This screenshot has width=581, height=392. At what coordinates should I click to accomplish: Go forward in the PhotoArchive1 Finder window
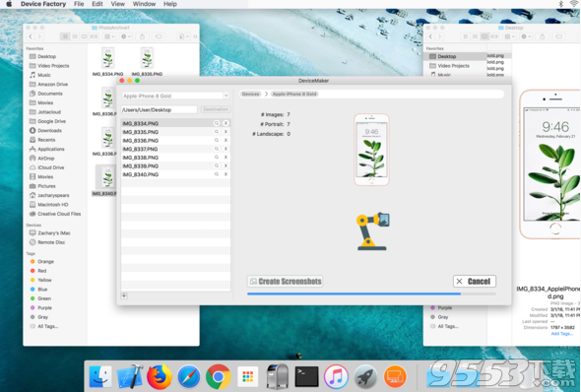point(39,36)
